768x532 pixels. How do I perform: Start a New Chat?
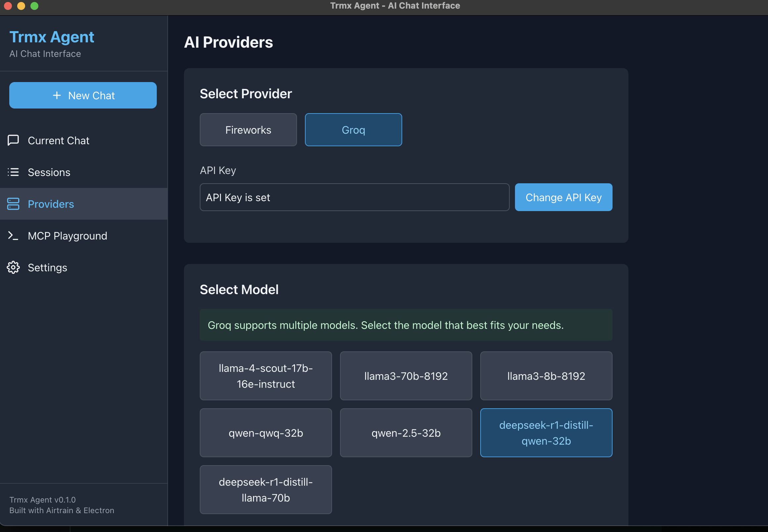click(x=83, y=95)
